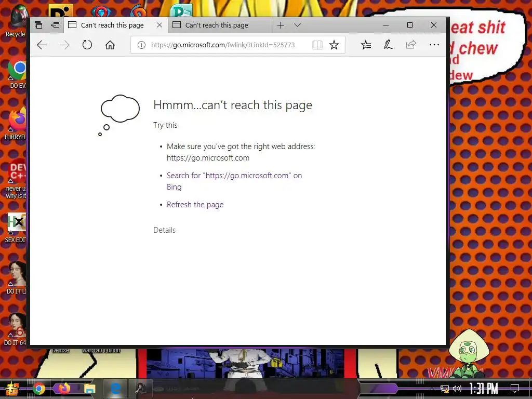This screenshot has width=532, height=399.
Task: Click the Edge icon in the taskbar
Action: point(115,389)
